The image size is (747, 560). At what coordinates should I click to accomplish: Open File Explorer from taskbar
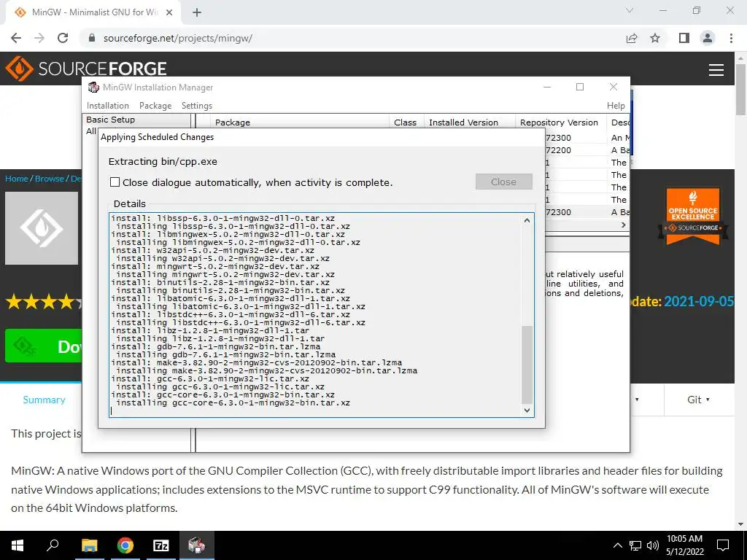pyautogui.click(x=89, y=545)
